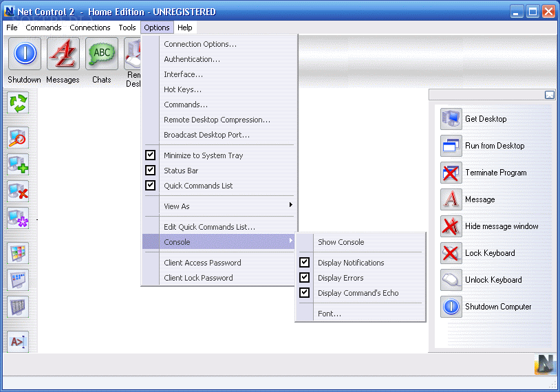The image size is (560, 392).
Task: Click the Net Control title bar app icon
Action: pos(9,12)
